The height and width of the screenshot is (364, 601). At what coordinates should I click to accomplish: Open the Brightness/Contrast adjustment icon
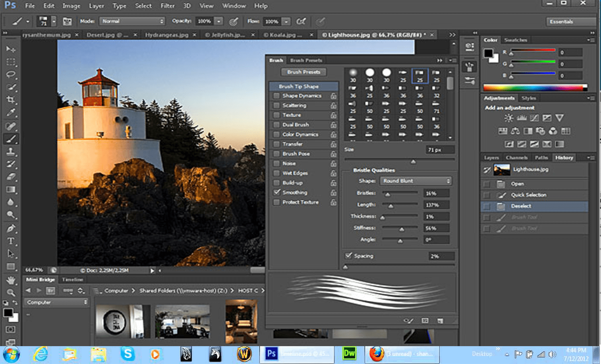(508, 118)
